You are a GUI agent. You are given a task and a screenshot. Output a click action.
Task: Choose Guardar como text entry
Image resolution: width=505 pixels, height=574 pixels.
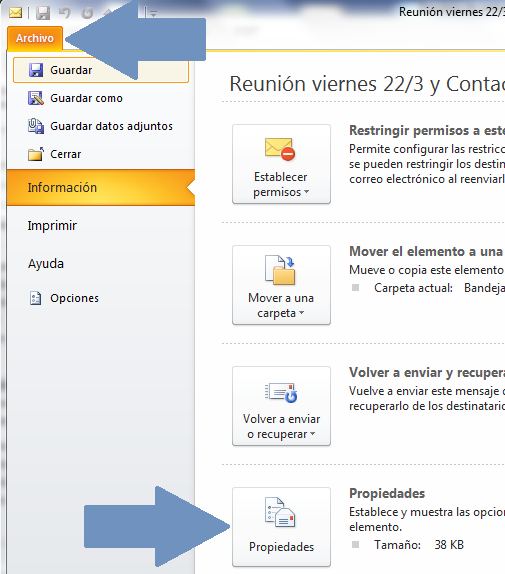point(86,98)
